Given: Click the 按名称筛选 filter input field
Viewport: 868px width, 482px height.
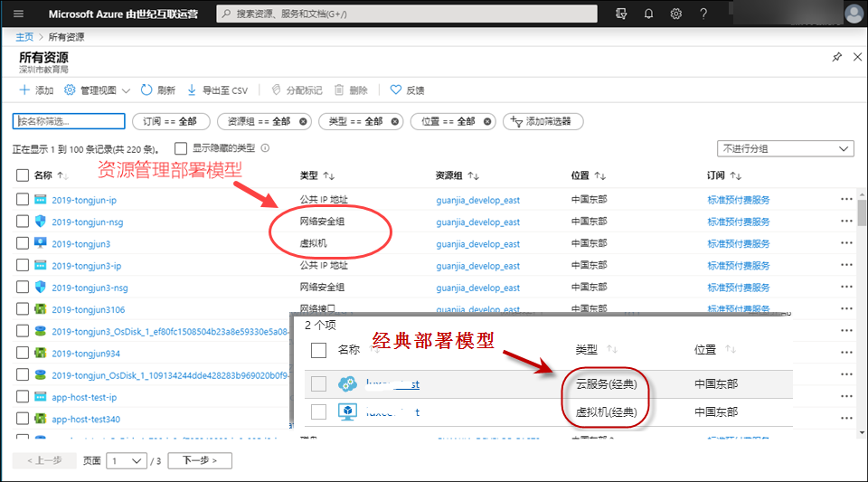Looking at the screenshot, I should 69,121.
